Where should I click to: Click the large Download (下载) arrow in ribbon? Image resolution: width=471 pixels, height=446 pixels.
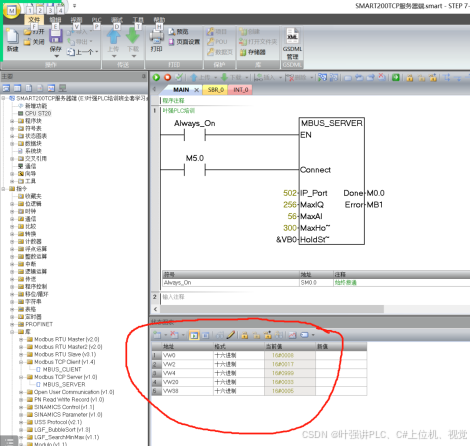(133, 36)
